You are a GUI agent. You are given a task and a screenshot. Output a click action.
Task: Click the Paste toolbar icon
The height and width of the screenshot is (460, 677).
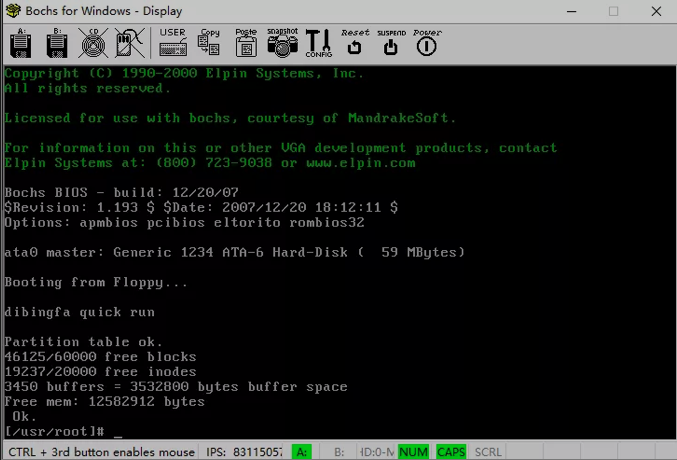[246, 42]
